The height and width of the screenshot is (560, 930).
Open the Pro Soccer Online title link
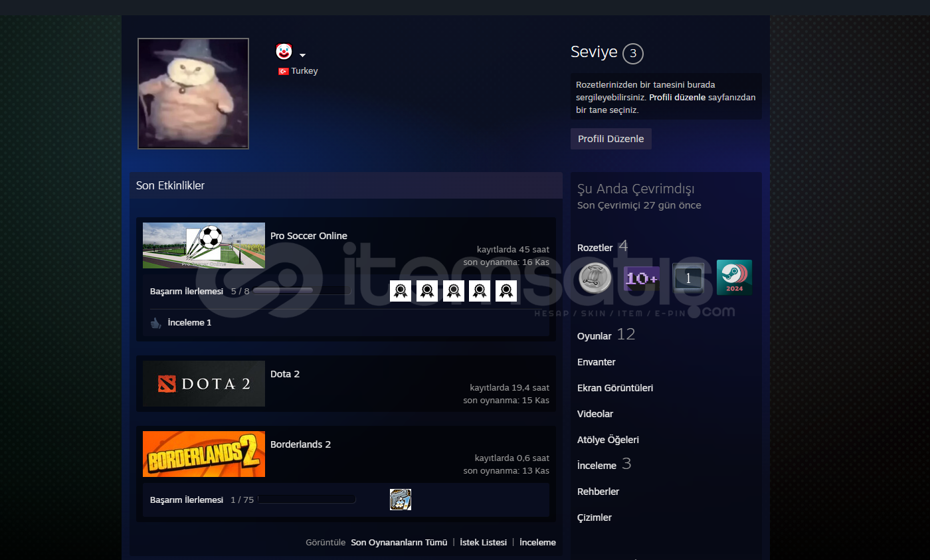[x=309, y=236]
